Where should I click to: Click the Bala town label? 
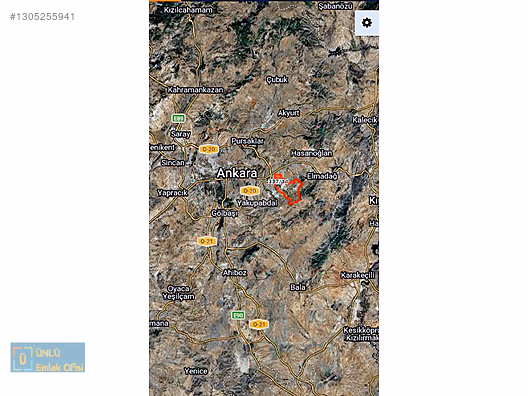coord(298,287)
